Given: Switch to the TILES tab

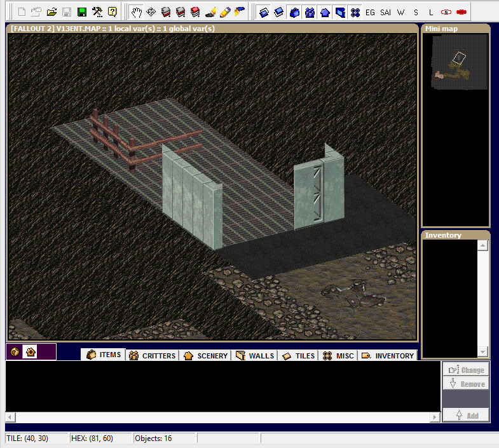Looking at the screenshot, I should [x=299, y=355].
